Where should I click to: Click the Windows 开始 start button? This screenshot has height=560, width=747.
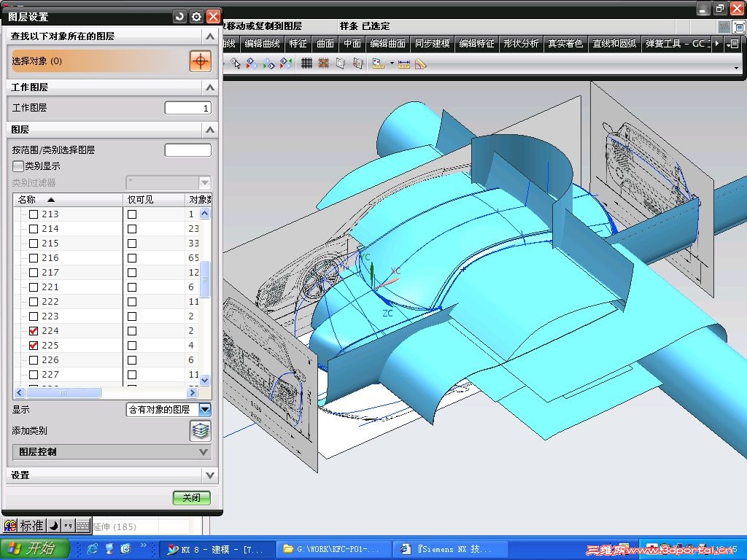coord(34,548)
